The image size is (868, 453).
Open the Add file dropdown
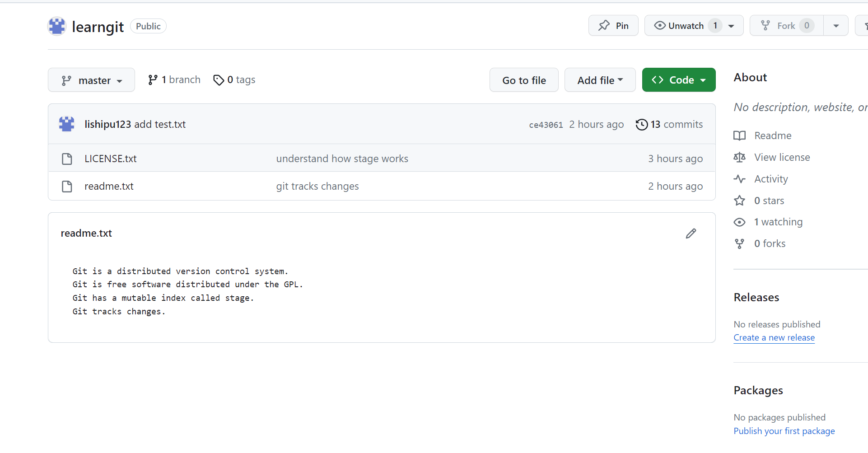[x=600, y=80]
